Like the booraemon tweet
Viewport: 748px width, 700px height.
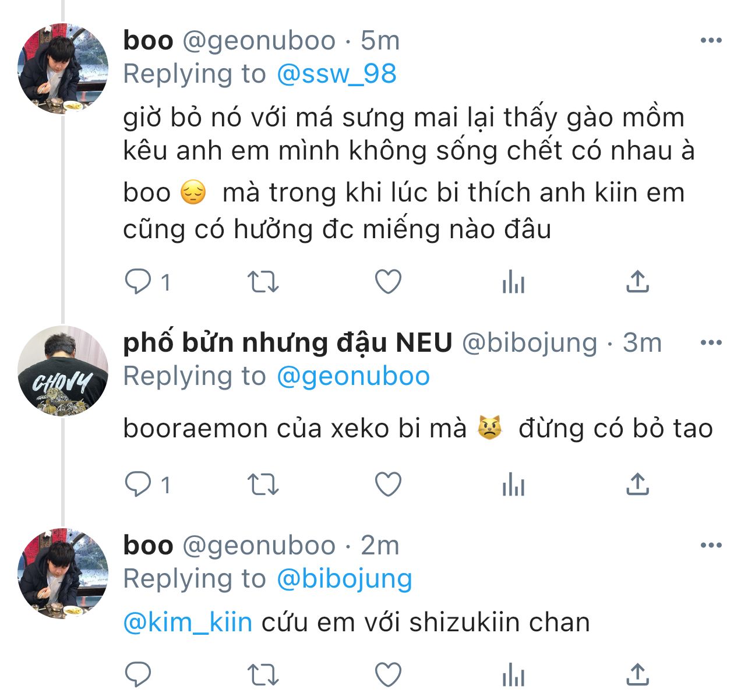click(388, 485)
